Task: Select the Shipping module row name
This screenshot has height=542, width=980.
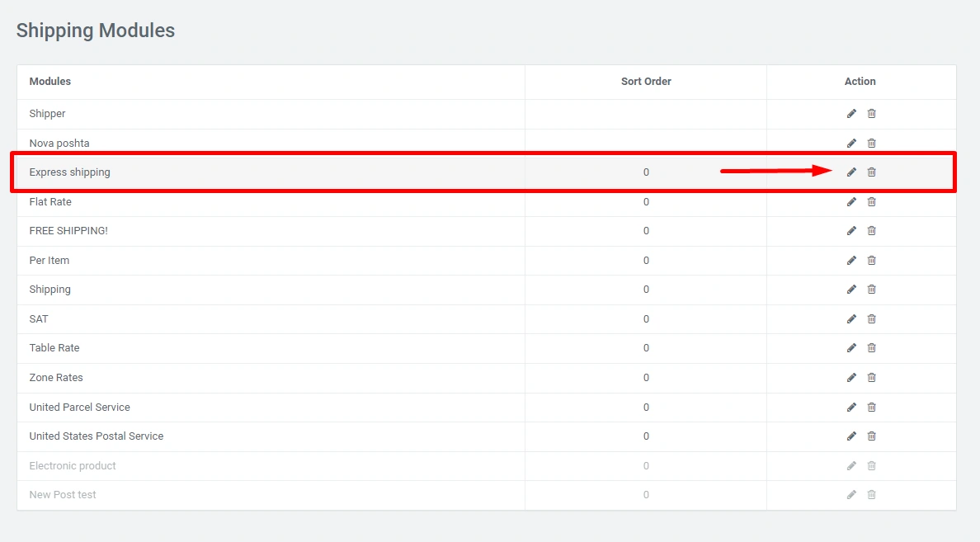Action: pyautogui.click(x=50, y=290)
